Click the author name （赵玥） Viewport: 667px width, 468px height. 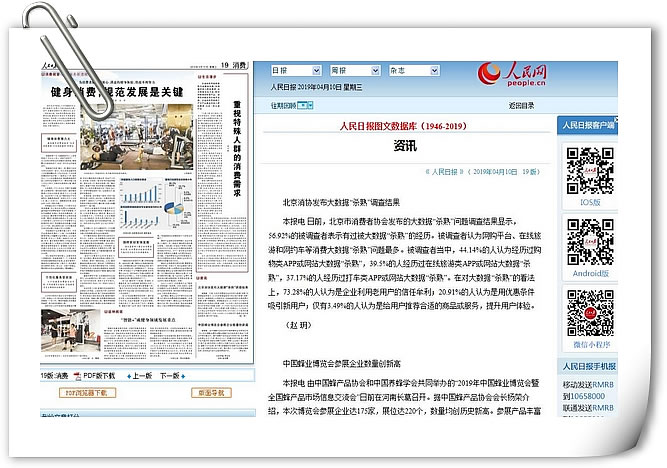click(299, 325)
